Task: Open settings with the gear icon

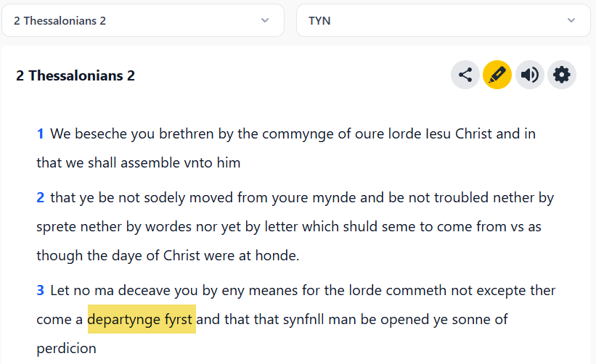Action: tap(562, 75)
